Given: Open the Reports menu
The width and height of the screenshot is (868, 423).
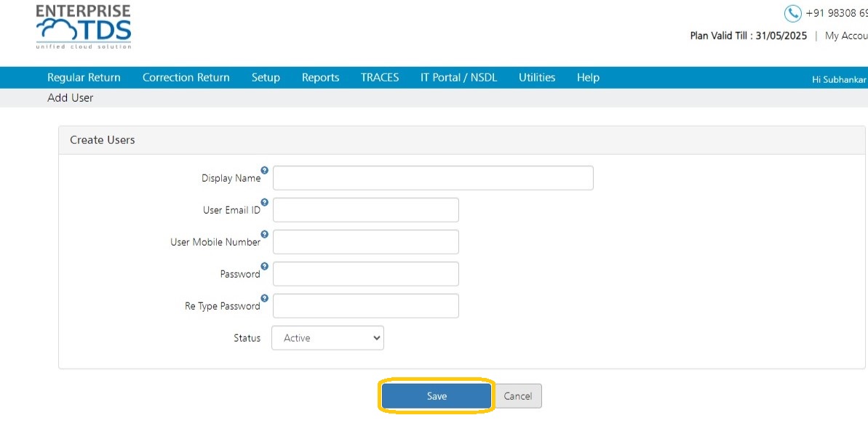Looking at the screenshot, I should pyautogui.click(x=321, y=78).
